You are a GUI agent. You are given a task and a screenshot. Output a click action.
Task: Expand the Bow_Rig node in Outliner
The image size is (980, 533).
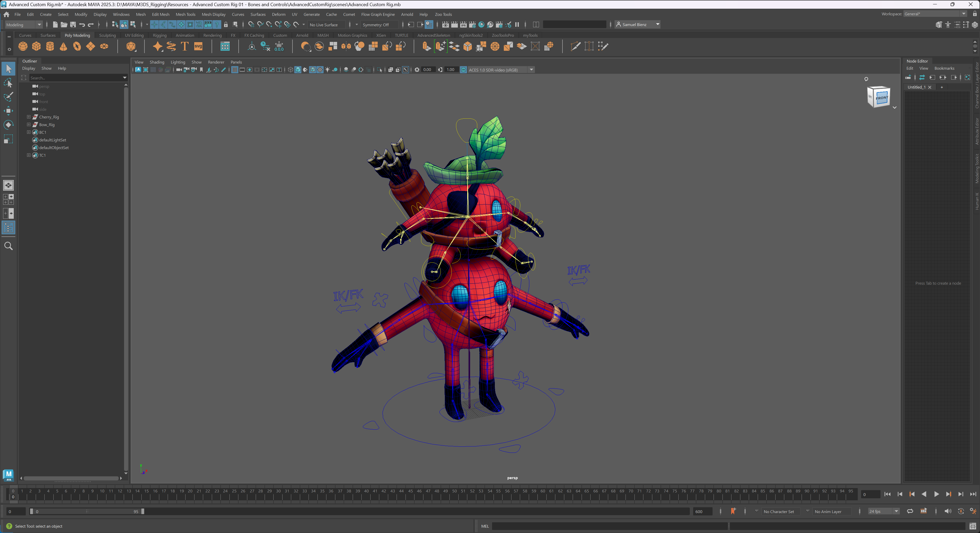coord(29,124)
